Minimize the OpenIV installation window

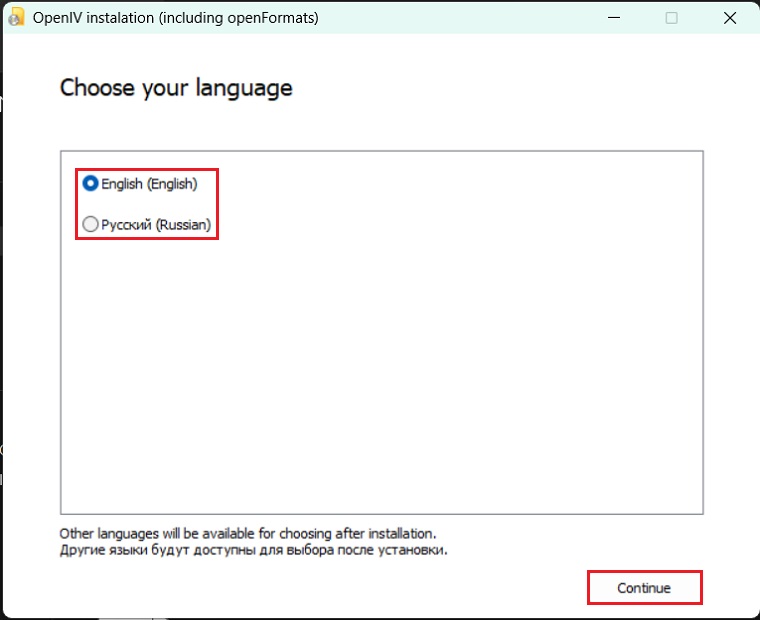coord(614,18)
